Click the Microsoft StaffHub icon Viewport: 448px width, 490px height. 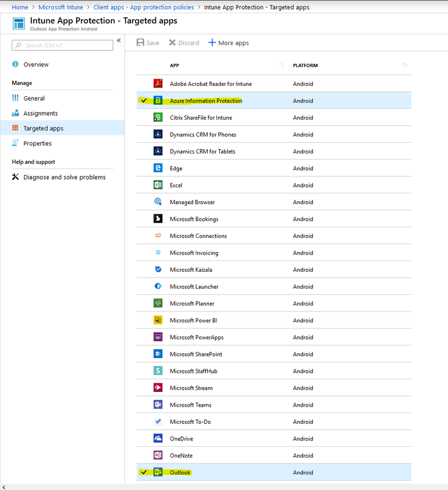pos(158,371)
